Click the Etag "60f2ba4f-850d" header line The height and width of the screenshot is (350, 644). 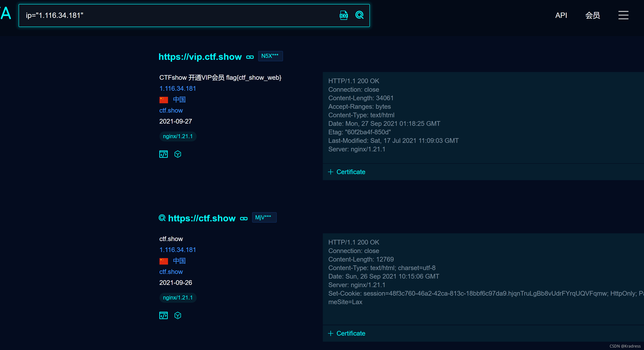click(x=360, y=132)
